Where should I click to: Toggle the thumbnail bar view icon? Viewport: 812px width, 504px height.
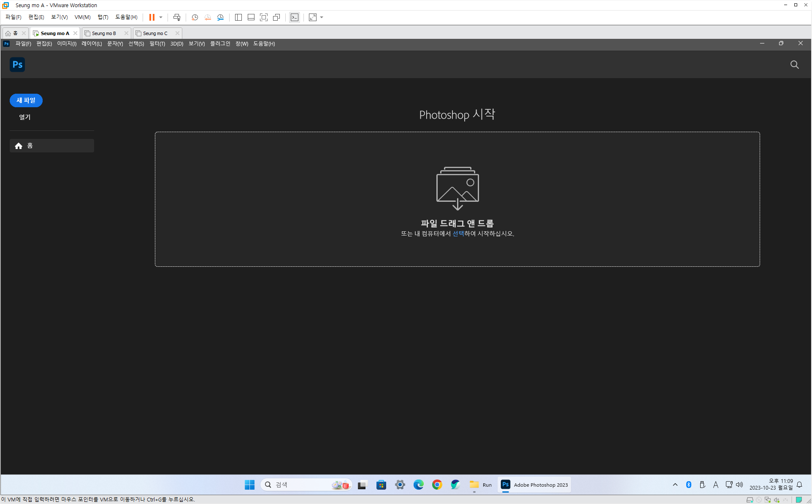[x=251, y=17]
